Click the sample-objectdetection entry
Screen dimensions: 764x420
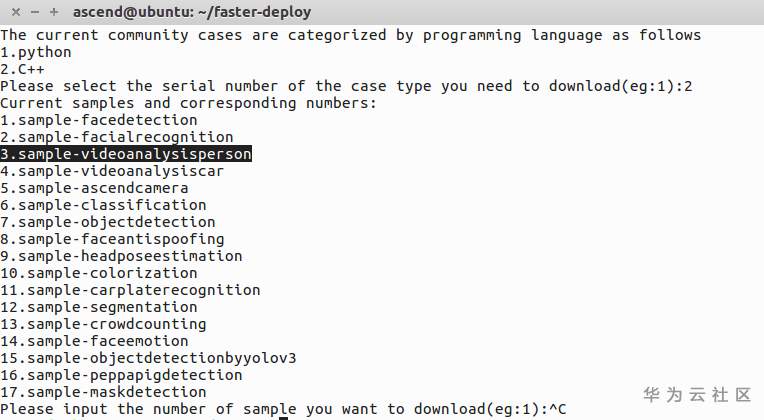108,222
